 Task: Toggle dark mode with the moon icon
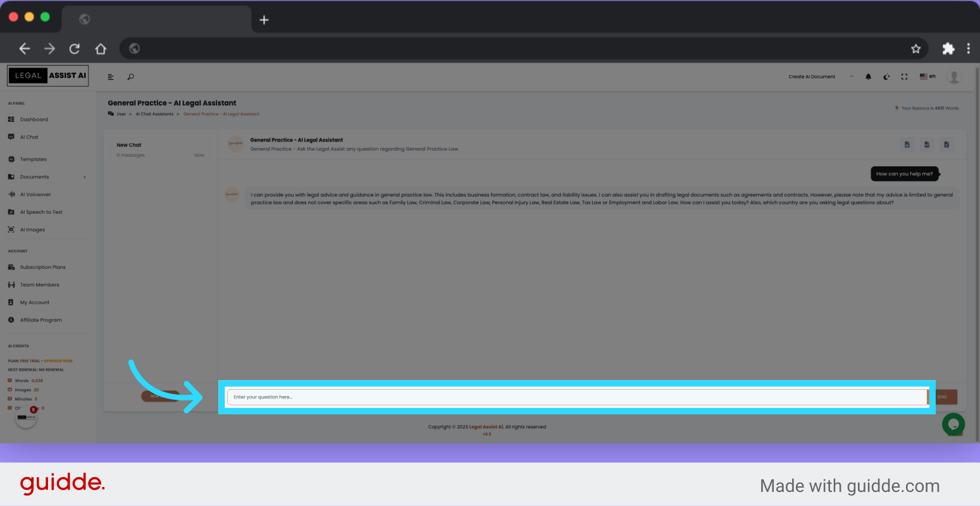click(x=886, y=77)
